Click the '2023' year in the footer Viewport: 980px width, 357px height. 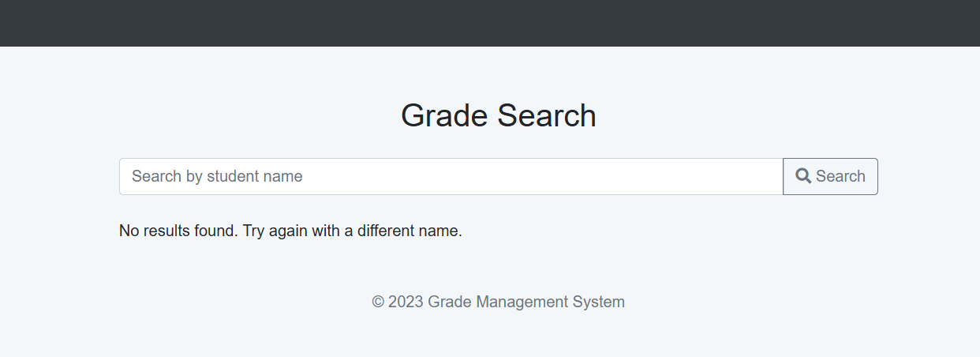(406, 302)
